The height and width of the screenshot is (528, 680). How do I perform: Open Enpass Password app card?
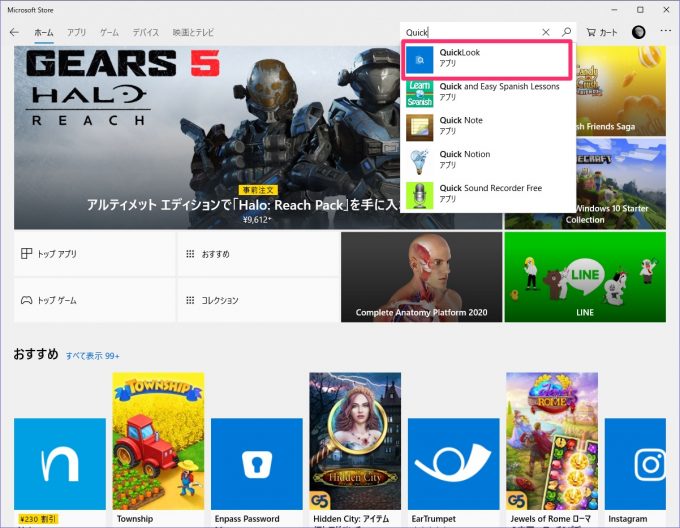point(257,472)
